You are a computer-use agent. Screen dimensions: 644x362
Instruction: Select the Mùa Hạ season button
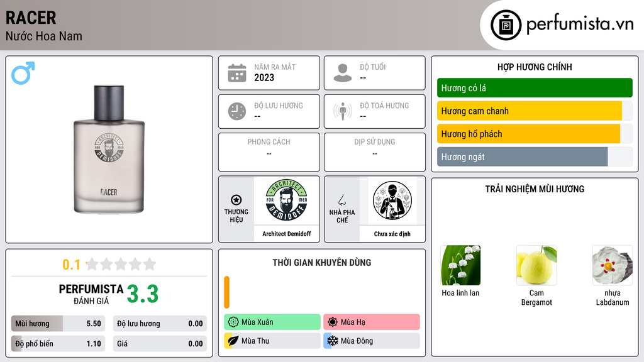click(372, 322)
